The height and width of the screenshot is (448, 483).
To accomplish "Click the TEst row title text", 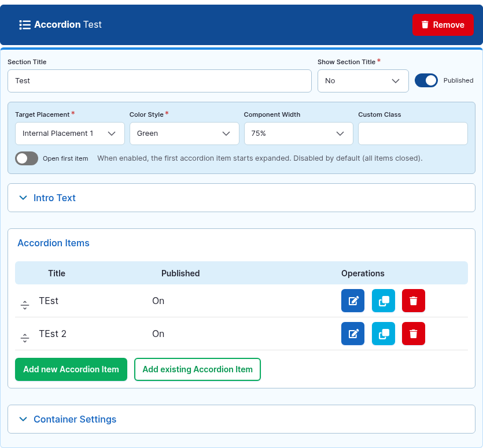I will click(x=49, y=301).
